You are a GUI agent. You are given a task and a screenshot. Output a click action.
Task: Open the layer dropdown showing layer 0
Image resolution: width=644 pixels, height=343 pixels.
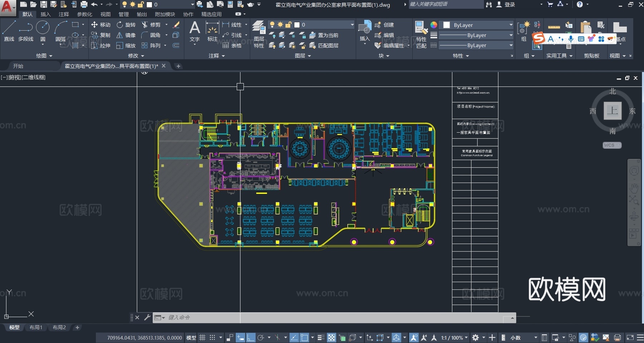(311, 25)
